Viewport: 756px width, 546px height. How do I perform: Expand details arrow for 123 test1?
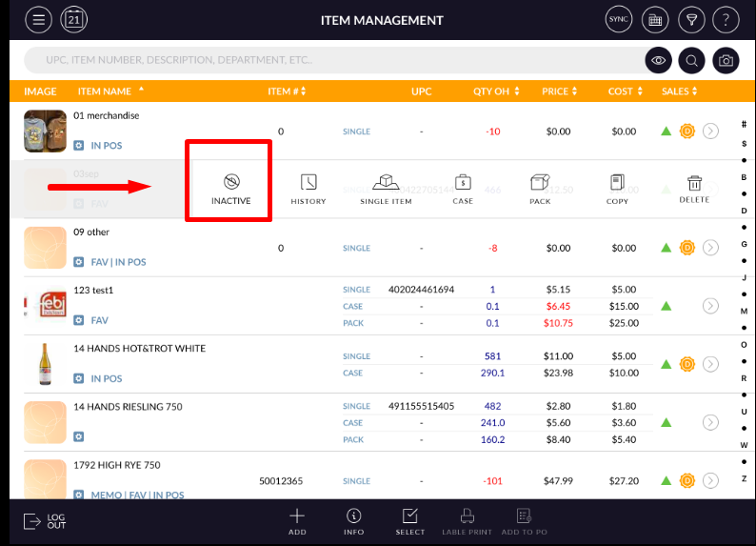tap(710, 306)
